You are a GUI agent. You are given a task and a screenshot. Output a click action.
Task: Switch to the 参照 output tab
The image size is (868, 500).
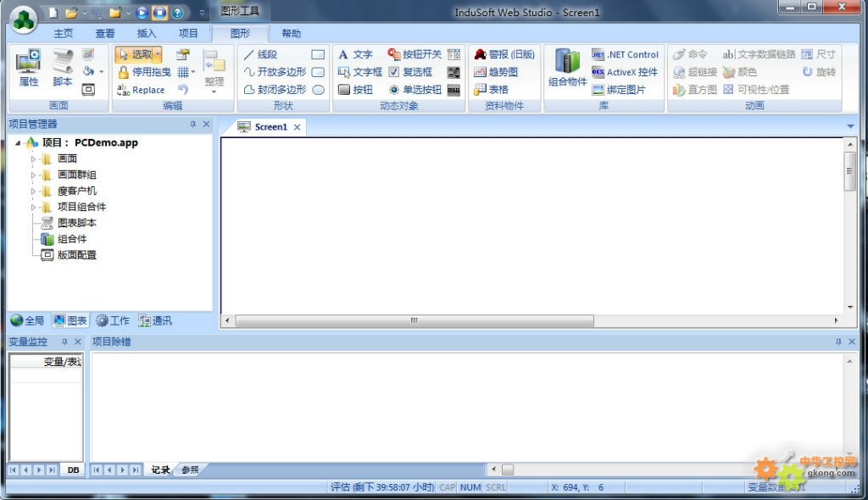[x=190, y=469]
